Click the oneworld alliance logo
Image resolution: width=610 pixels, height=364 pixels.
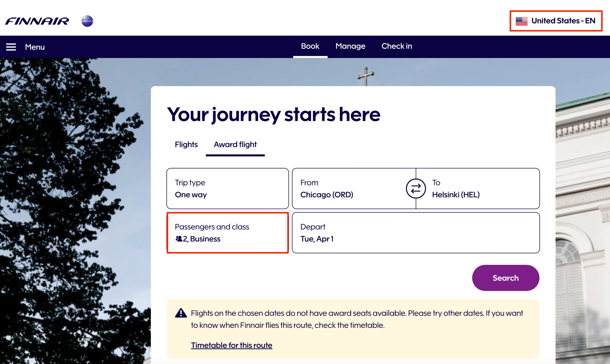pyautogui.click(x=87, y=21)
